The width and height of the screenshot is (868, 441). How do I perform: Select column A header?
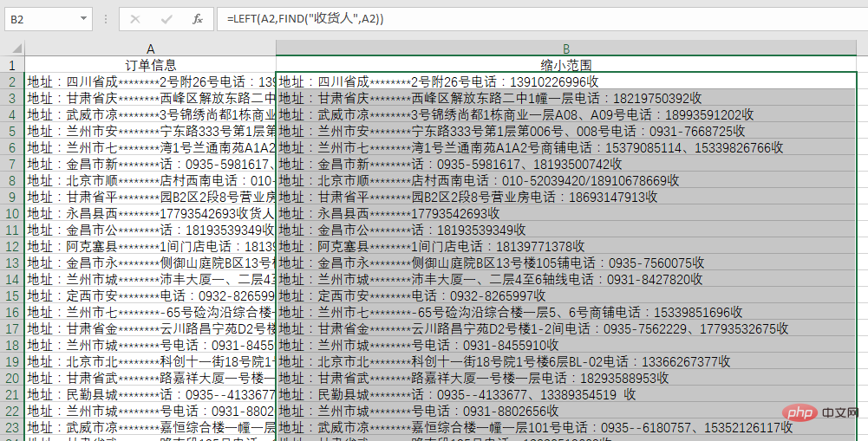coord(151,49)
